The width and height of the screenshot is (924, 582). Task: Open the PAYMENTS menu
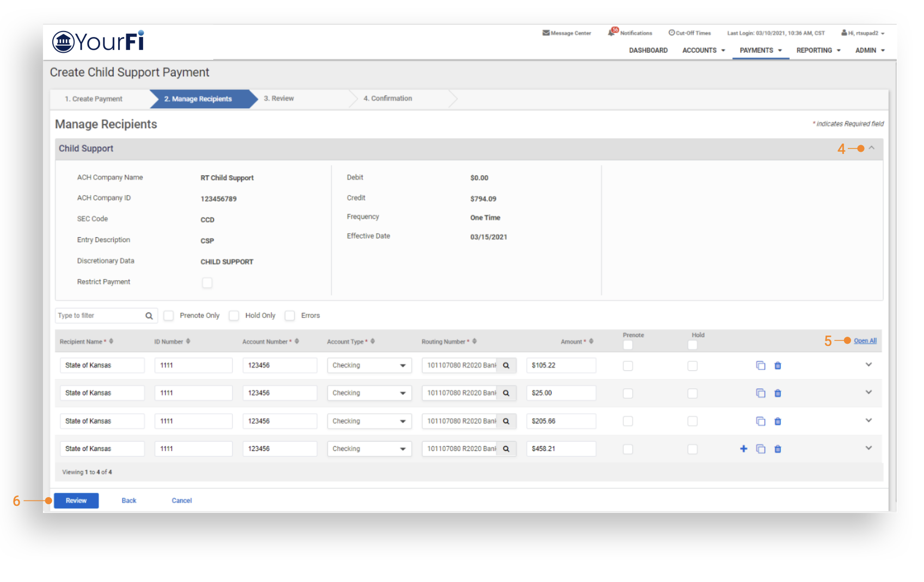tap(760, 51)
